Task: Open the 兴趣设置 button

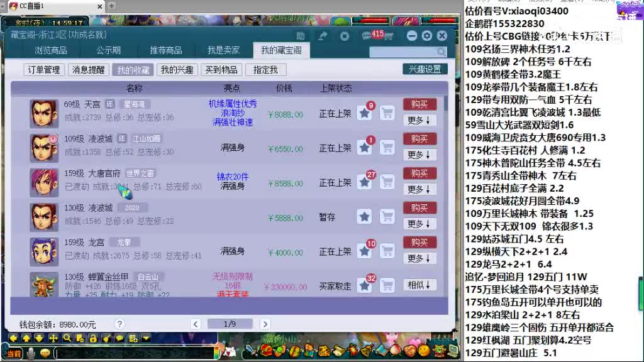Action: tap(425, 69)
